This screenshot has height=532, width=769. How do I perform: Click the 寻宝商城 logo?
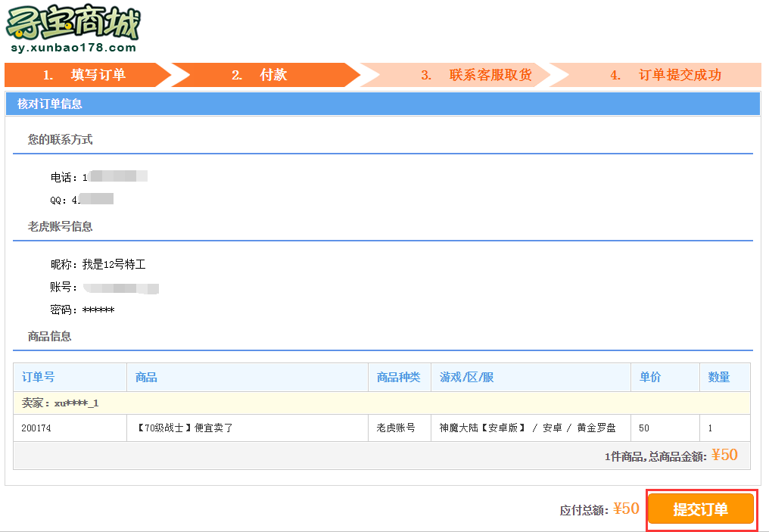pyautogui.click(x=73, y=23)
